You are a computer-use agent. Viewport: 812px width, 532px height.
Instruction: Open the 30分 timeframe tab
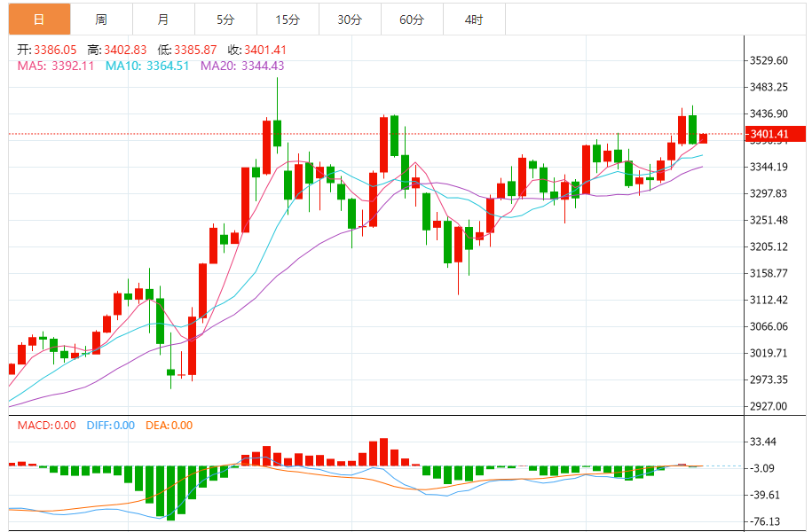click(350, 20)
